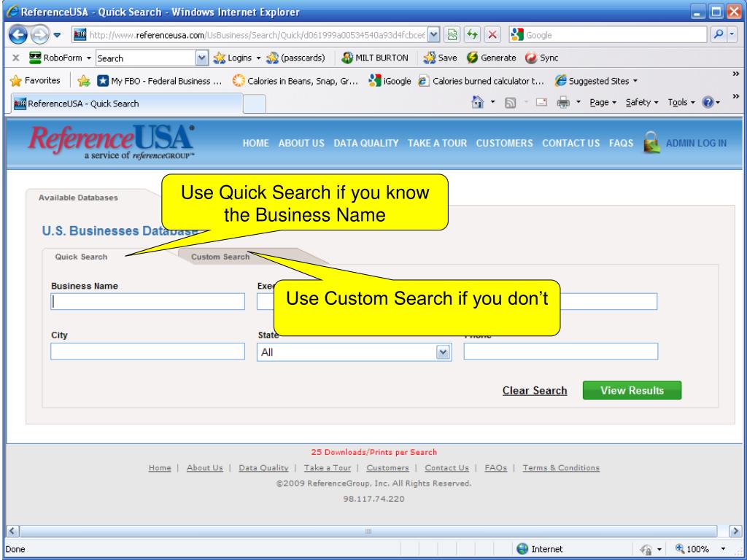Image resolution: width=747 pixels, height=560 pixels.
Task: Open Terms & Conditions footer link
Action: [561, 467]
